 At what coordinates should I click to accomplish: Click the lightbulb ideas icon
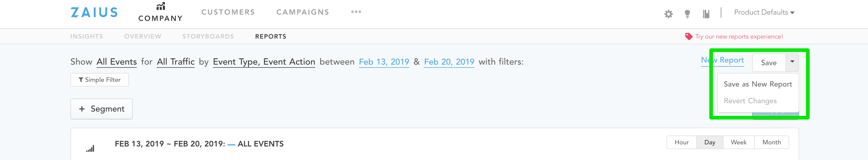coord(687,14)
